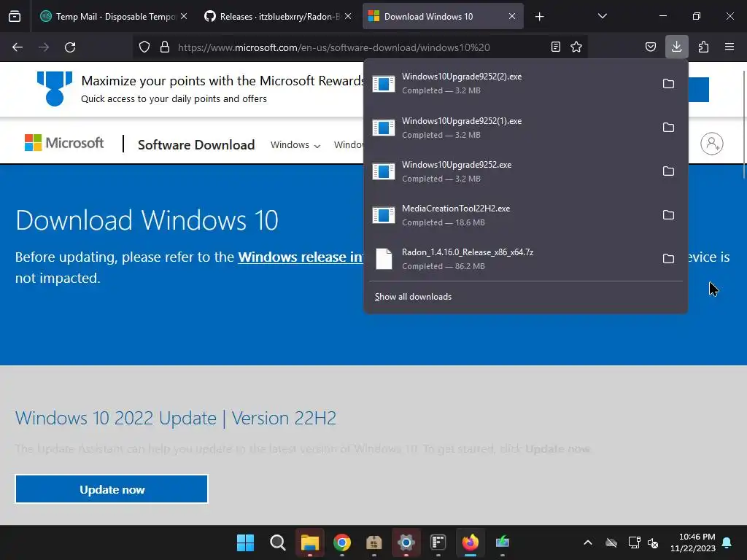Open the MediaCreationTool22H2.exe download
The height and width of the screenshot is (560, 747).
pyautogui.click(x=510, y=215)
